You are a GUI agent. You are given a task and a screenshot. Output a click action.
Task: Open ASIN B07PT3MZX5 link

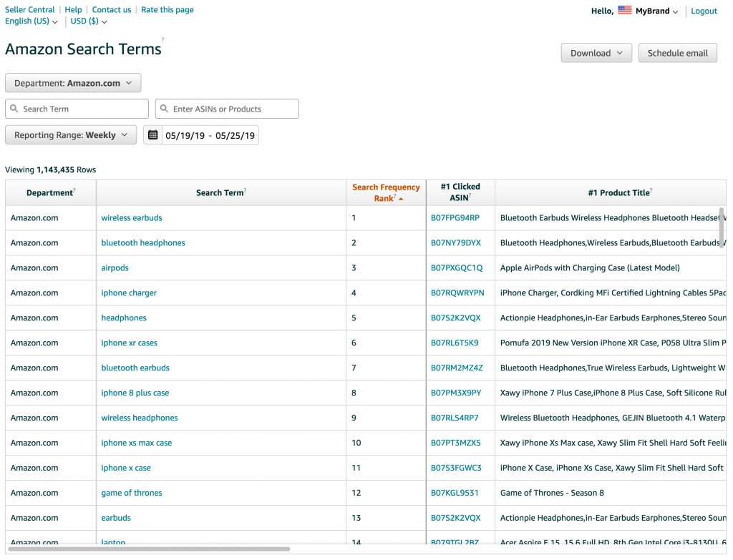tap(456, 442)
